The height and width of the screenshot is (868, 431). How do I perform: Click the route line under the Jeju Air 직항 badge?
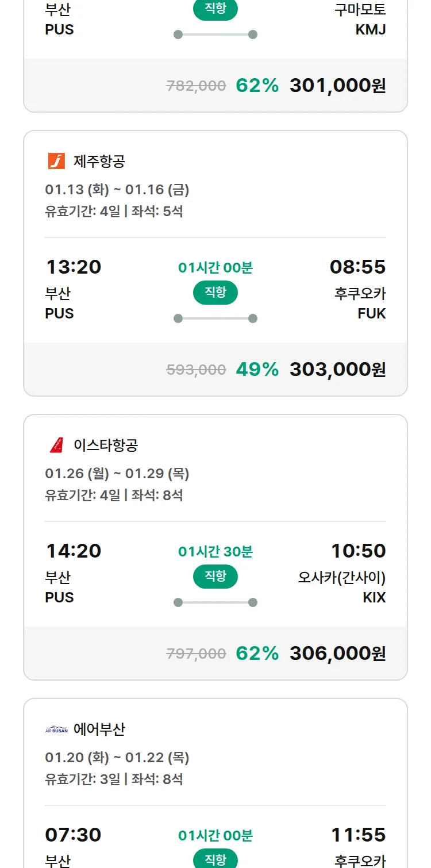click(x=215, y=318)
